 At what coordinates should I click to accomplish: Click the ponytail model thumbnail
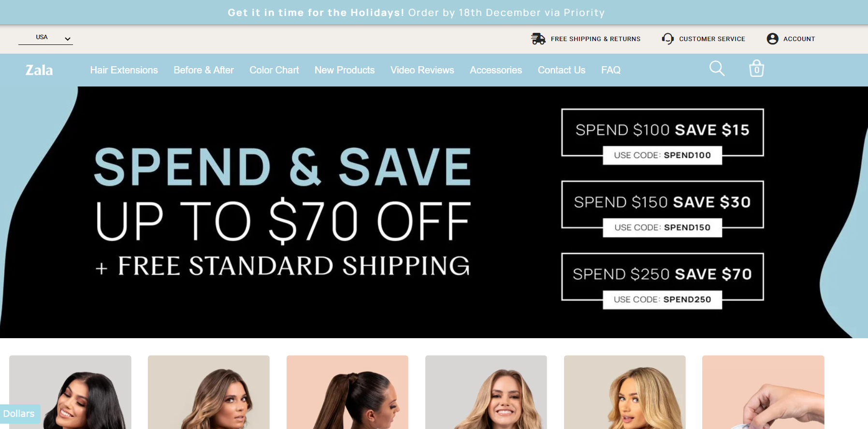[x=347, y=392]
